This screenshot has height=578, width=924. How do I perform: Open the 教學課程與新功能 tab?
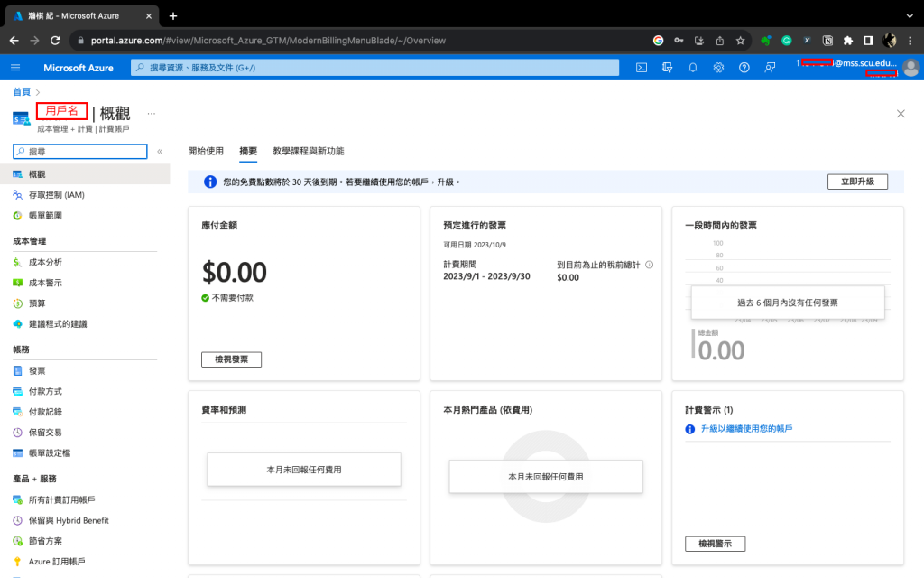(x=309, y=151)
